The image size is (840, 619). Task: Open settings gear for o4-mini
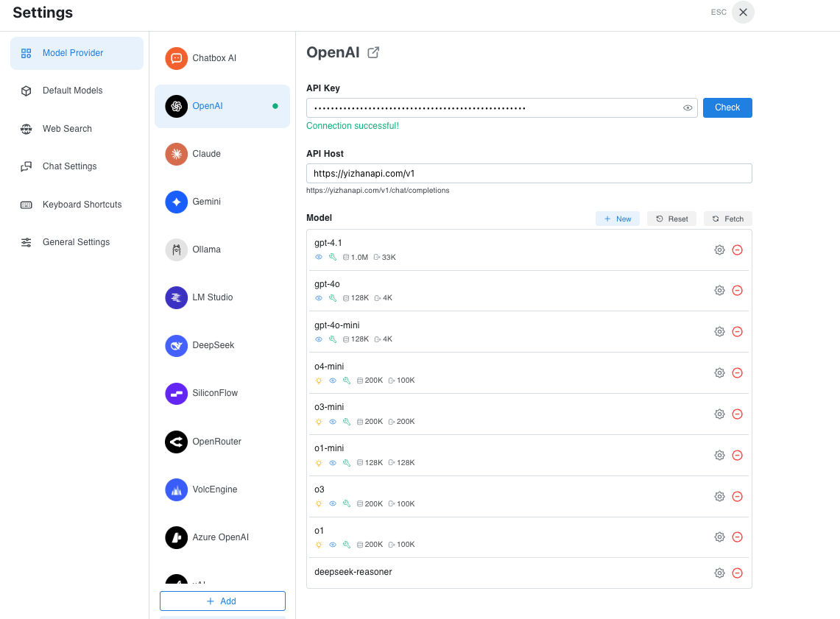[x=719, y=372]
